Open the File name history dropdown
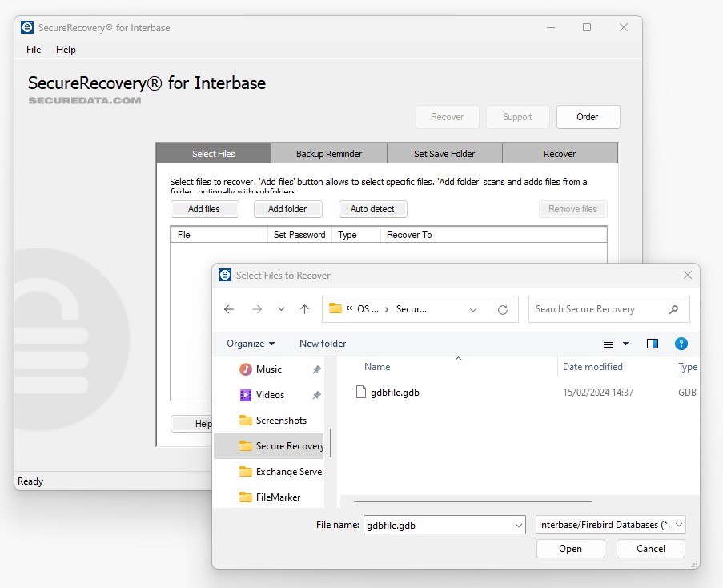The height and width of the screenshot is (588, 723). pyautogui.click(x=519, y=525)
